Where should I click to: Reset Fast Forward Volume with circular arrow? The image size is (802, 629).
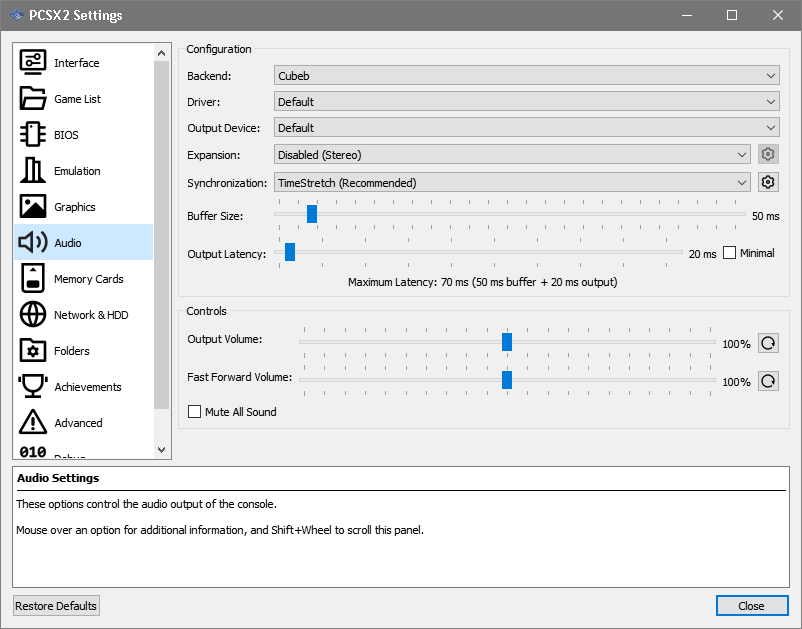click(768, 381)
